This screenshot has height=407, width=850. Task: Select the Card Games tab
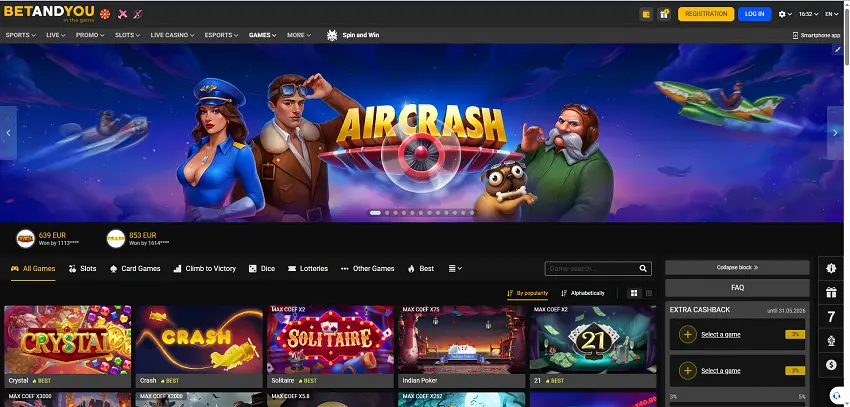tap(135, 268)
